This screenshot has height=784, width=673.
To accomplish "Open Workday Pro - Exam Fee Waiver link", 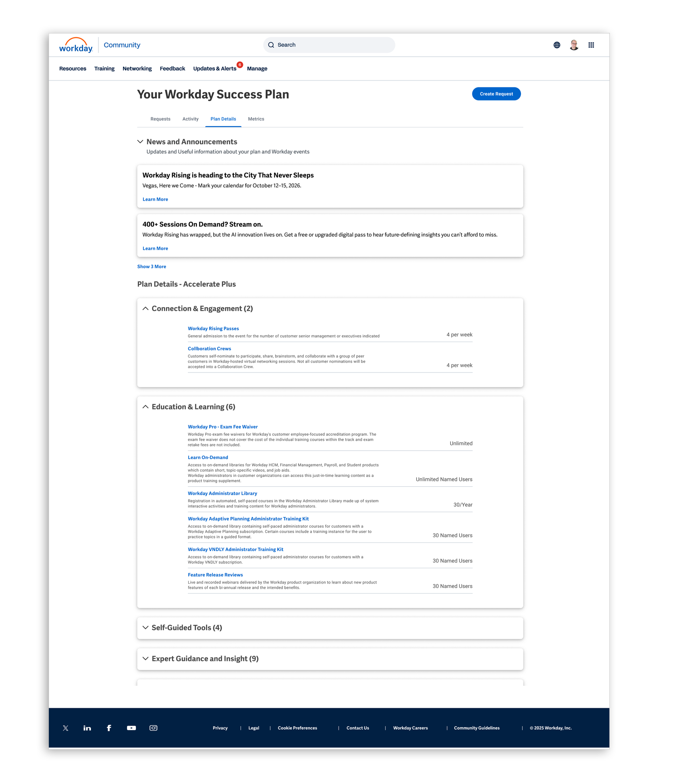I will 223,427.
